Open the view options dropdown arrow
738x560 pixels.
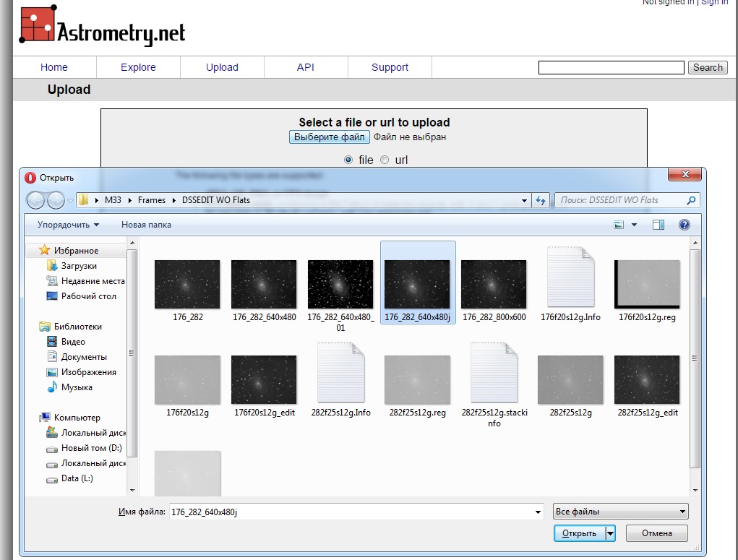click(x=635, y=225)
